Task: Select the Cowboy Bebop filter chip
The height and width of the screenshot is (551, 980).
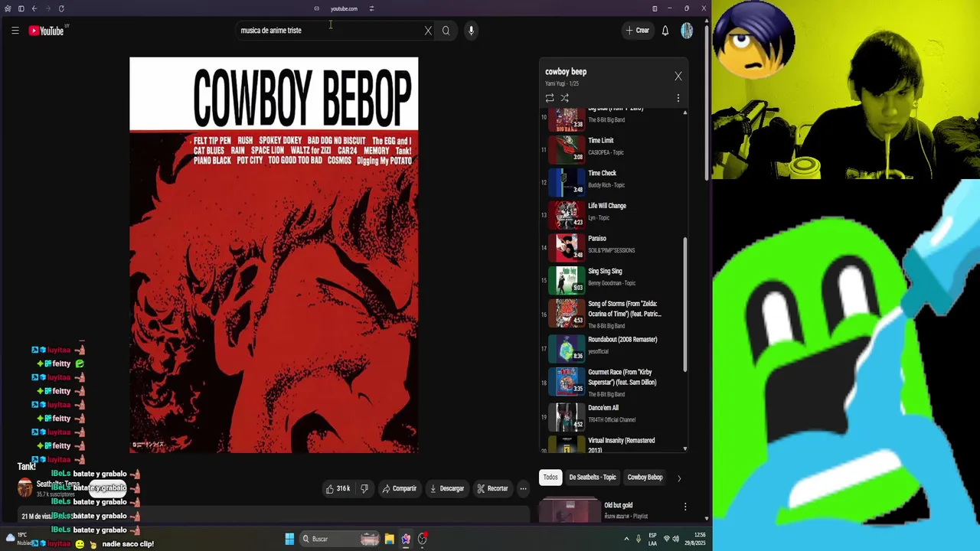Action: (645, 477)
